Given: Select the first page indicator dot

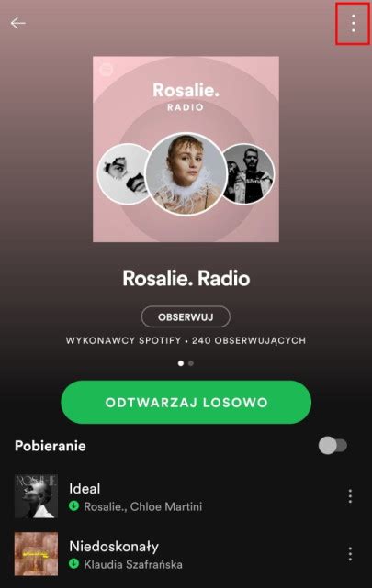Looking at the screenshot, I should click(181, 363).
